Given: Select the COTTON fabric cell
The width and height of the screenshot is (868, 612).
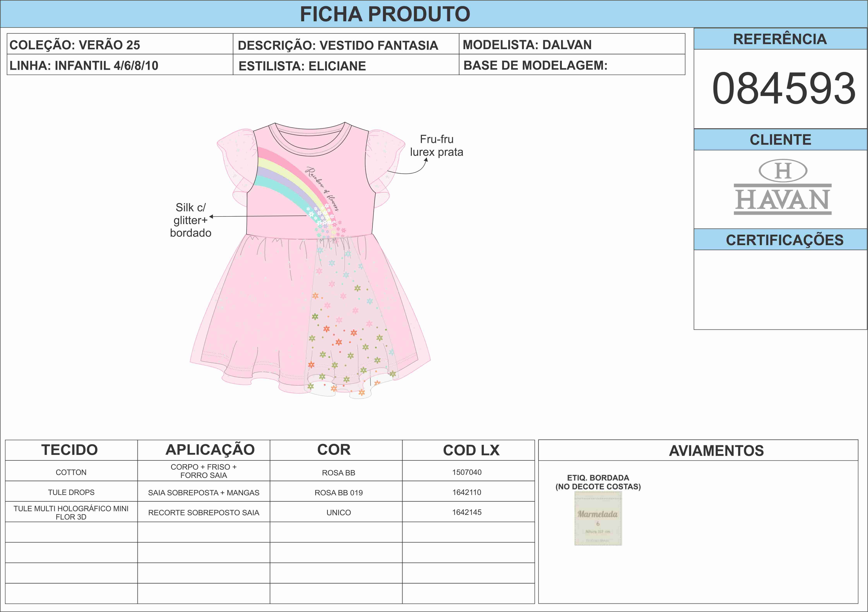Looking at the screenshot, I should pyautogui.click(x=71, y=472).
